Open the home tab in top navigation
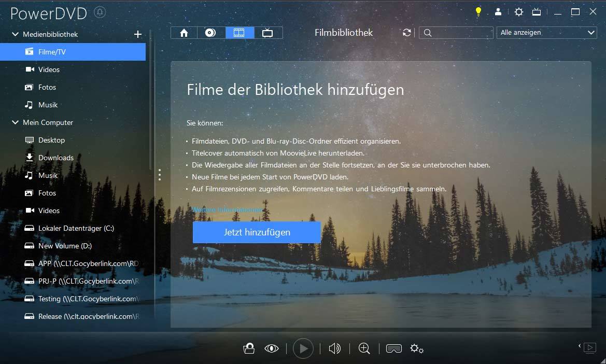 point(184,33)
